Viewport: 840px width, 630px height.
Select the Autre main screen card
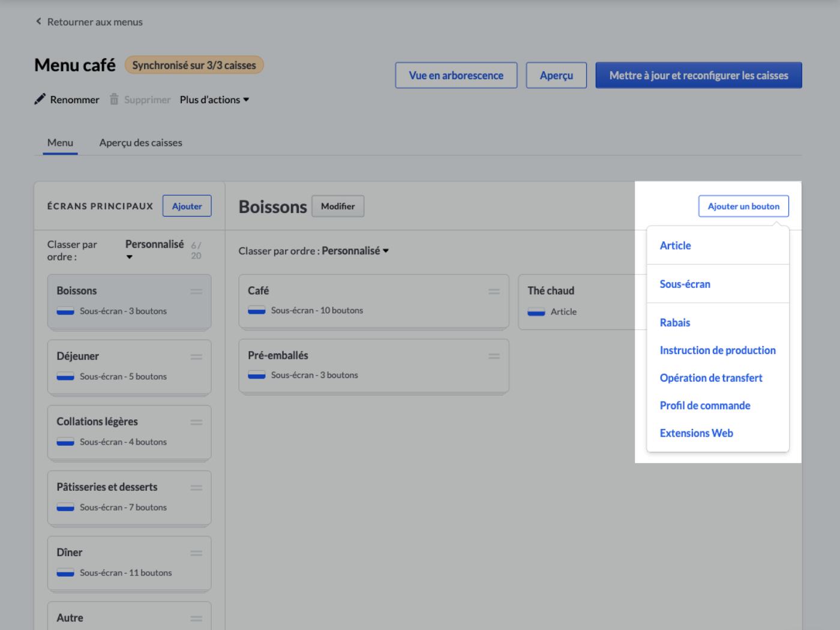coord(129,616)
